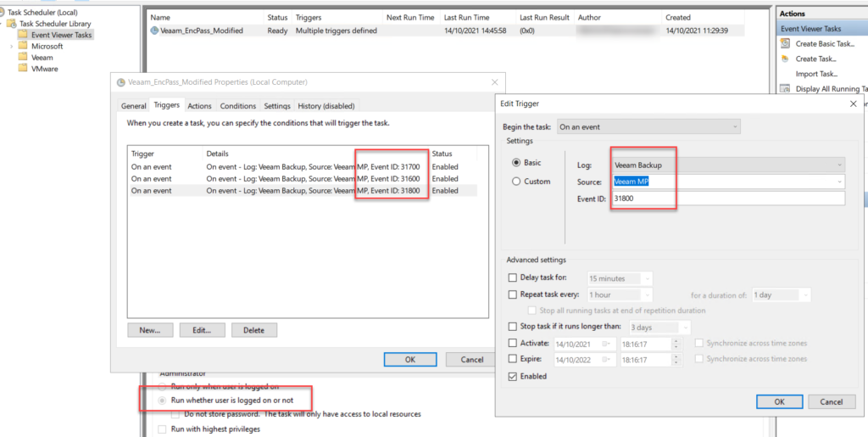Check the Expire date checkbox

point(512,359)
